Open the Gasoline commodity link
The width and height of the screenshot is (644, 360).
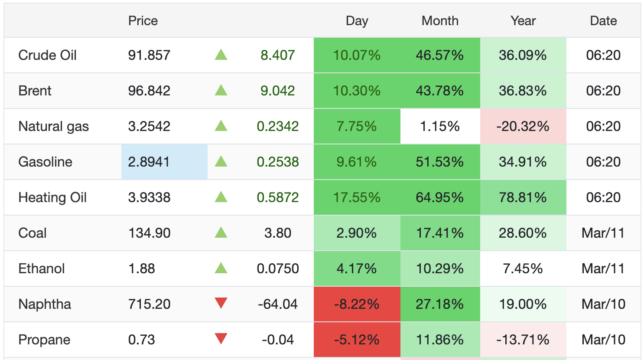[x=45, y=162]
